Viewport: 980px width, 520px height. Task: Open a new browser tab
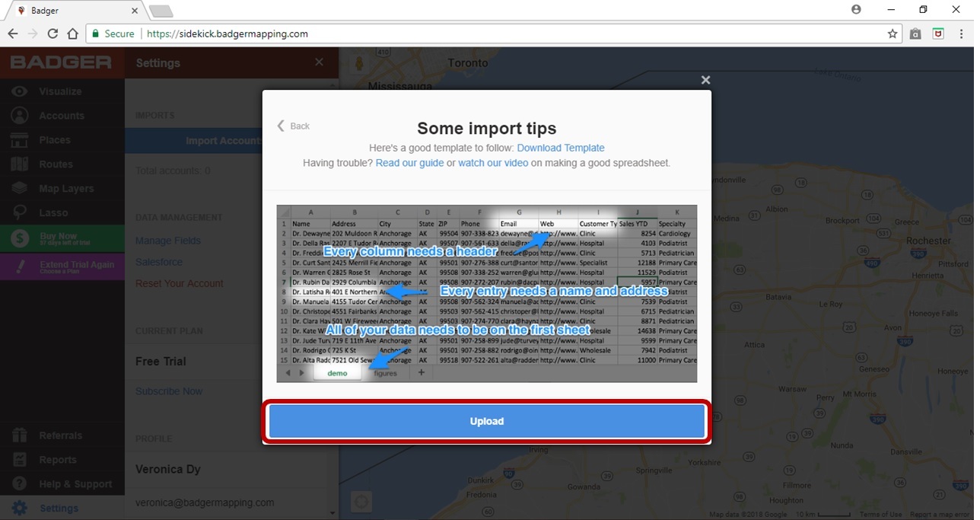[161, 11]
